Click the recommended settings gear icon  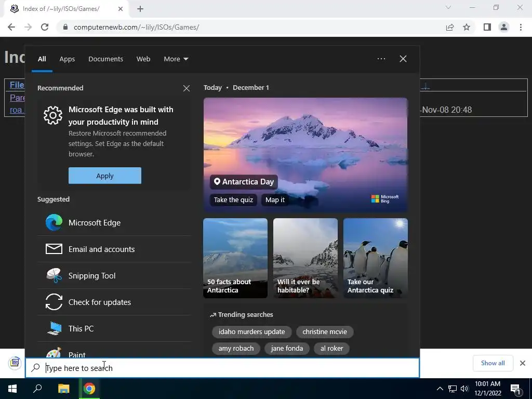coord(53,115)
